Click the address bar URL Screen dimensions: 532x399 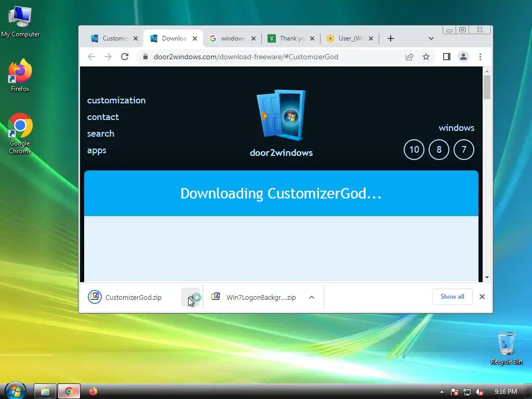pyautogui.click(x=246, y=57)
